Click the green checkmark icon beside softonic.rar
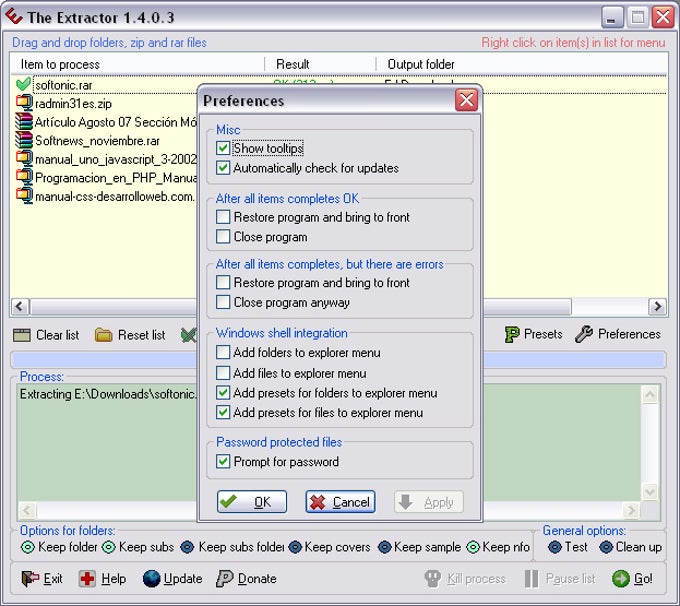 23,84
